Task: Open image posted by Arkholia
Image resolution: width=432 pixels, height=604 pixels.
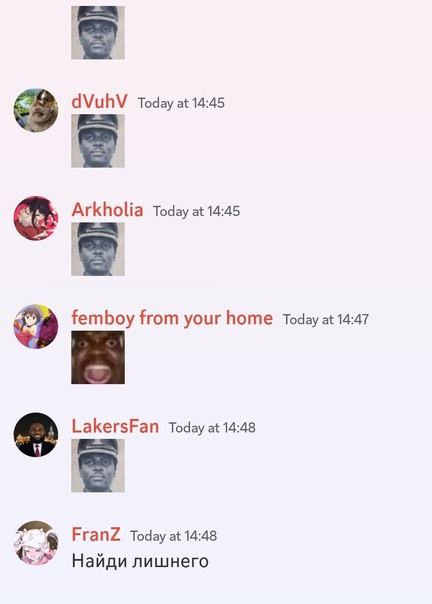Action: (x=98, y=249)
